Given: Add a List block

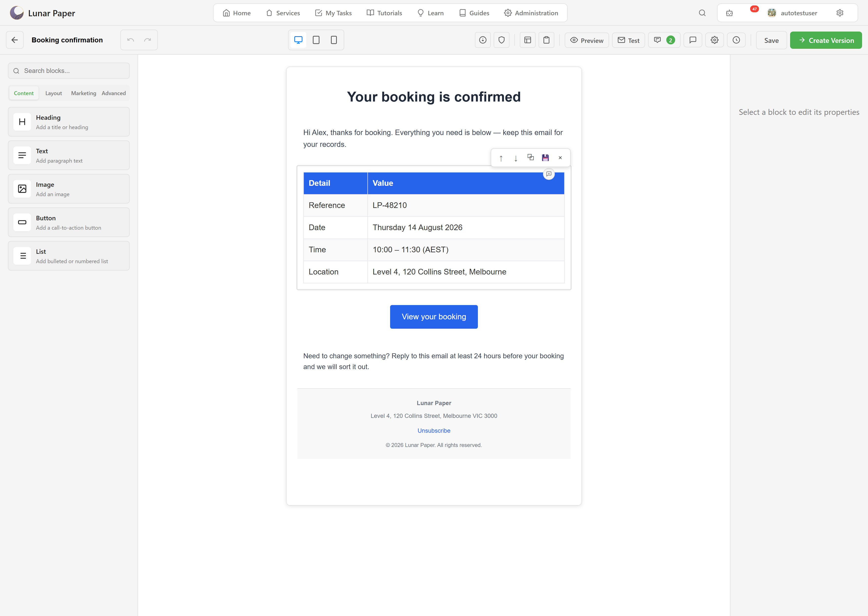Looking at the screenshot, I should pyautogui.click(x=69, y=256).
